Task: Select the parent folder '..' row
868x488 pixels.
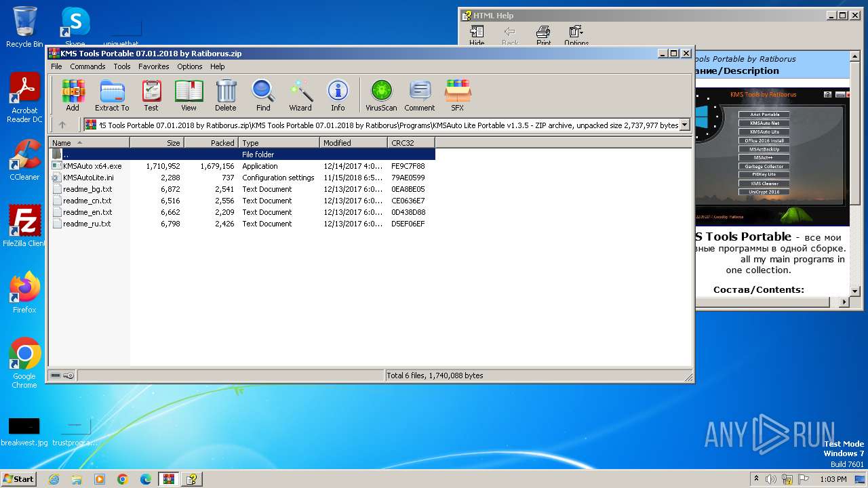Action: pos(242,155)
